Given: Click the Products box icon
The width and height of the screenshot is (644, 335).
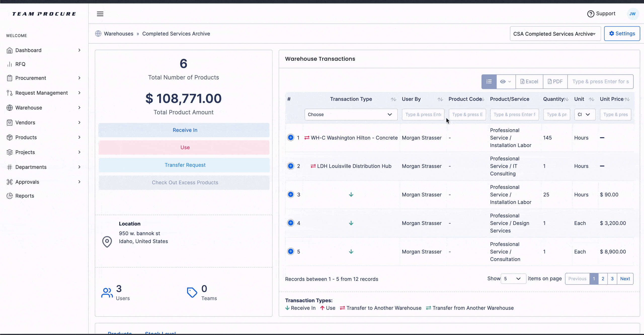Looking at the screenshot, I should tap(10, 138).
